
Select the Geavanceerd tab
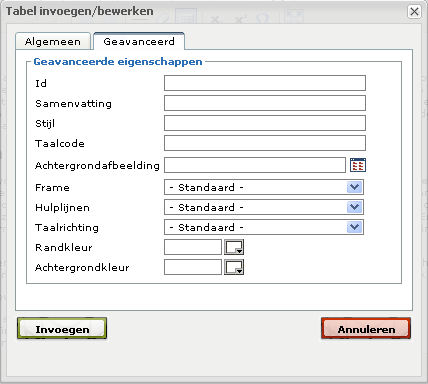pos(139,41)
